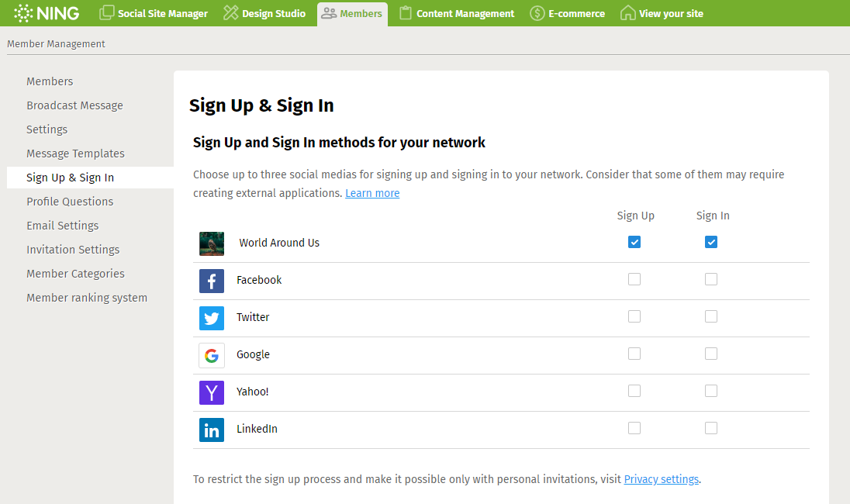Click the Google G icon
The width and height of the screenshot is (850, 504).
pyautogui.click(x=212, y=355)
